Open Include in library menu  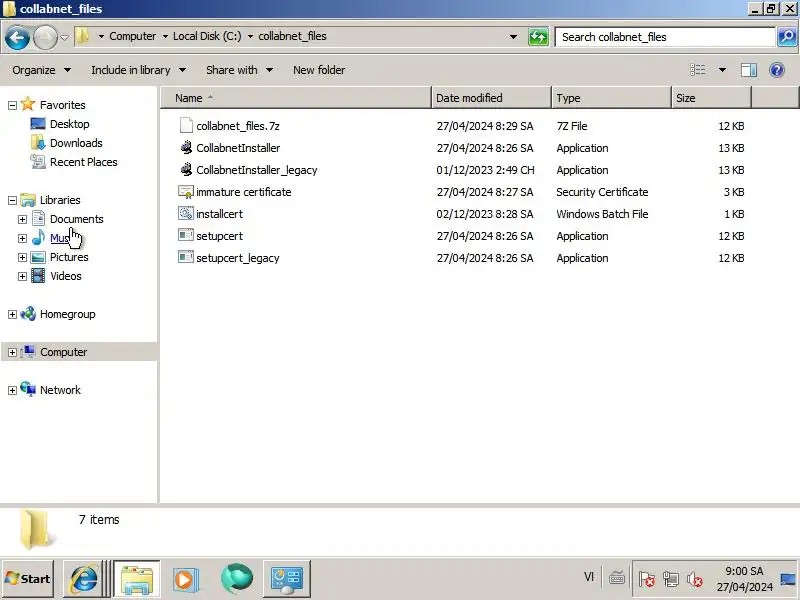pos(138,70)
